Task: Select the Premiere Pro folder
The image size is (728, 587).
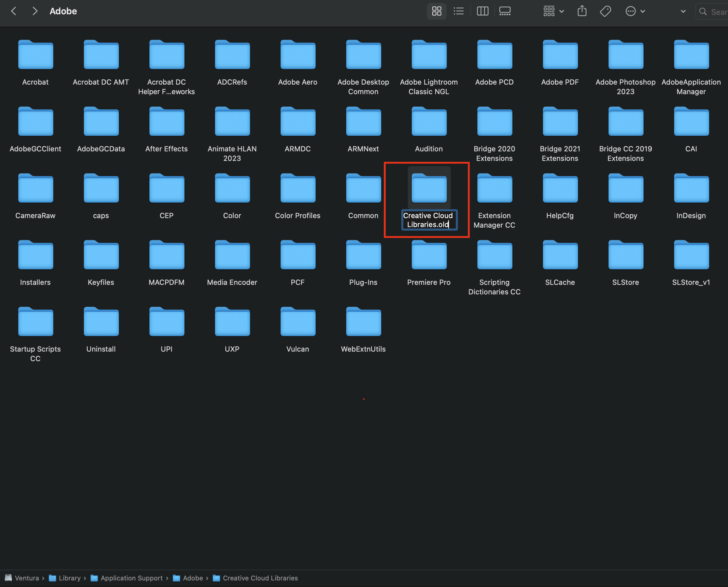Action: click(429, 254)
